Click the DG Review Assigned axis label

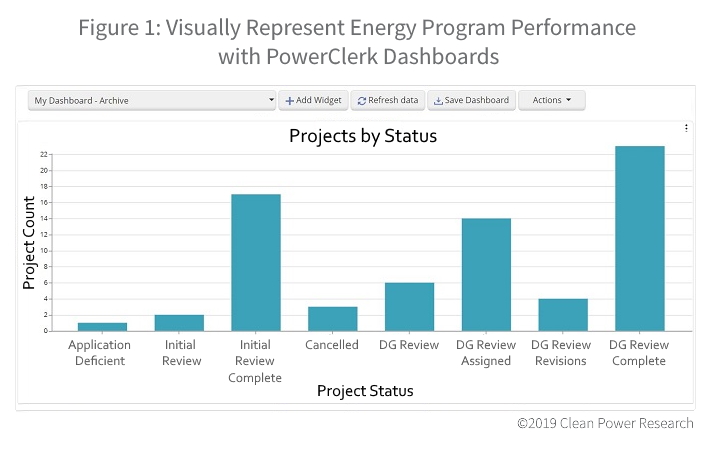point(486,353)
